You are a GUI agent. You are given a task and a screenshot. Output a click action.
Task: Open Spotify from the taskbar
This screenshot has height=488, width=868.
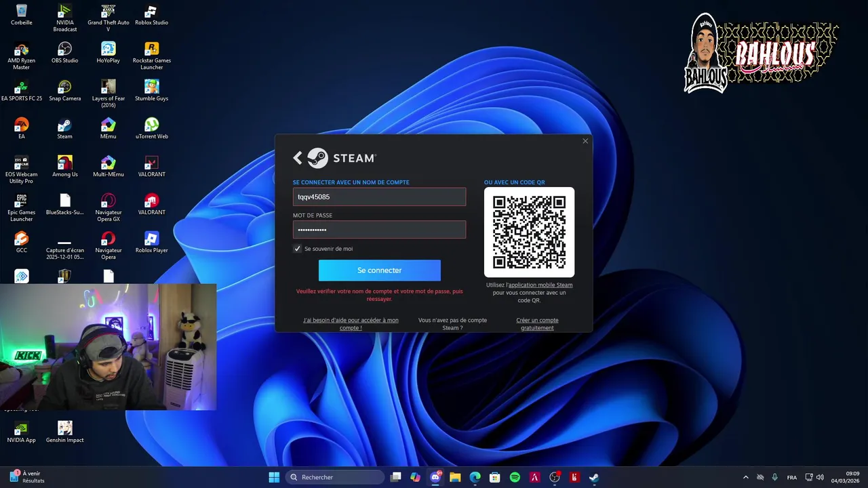coord(515,477)
